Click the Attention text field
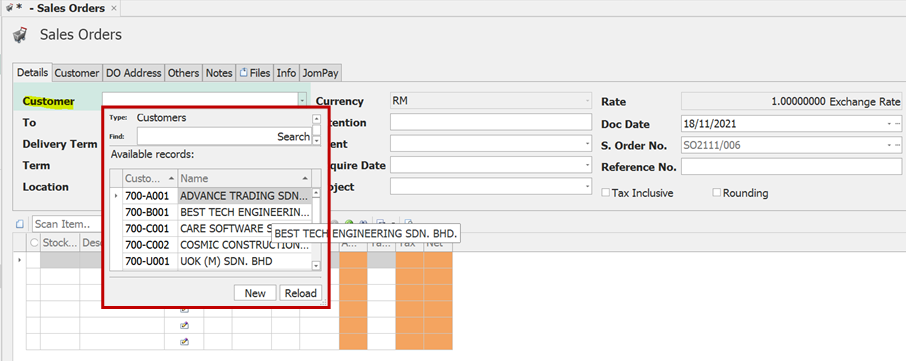The width and height of the screenshot is (906, 361). (x=491, y=122)
